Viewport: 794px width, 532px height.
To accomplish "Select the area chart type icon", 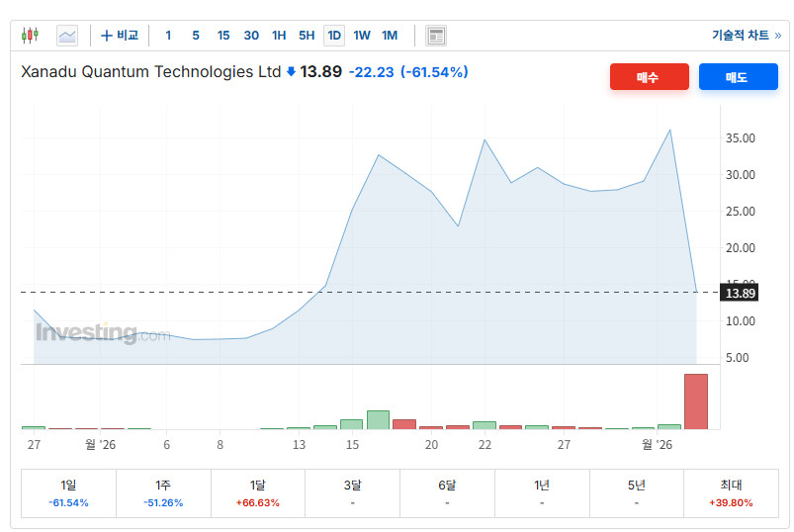I will point(67,36).
